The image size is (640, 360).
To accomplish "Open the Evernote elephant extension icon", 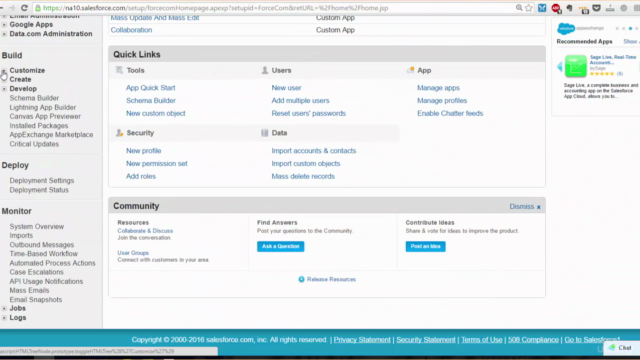I will tap(570, 8).
